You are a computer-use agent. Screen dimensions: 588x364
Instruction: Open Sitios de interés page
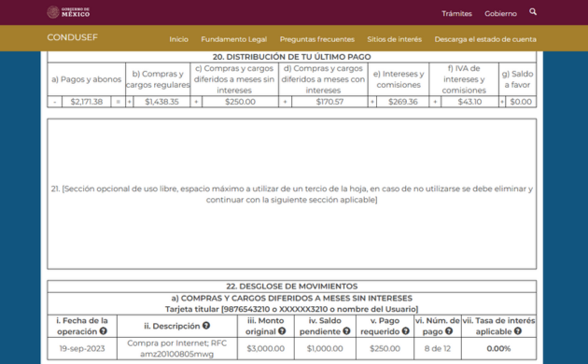click(394, 39)
